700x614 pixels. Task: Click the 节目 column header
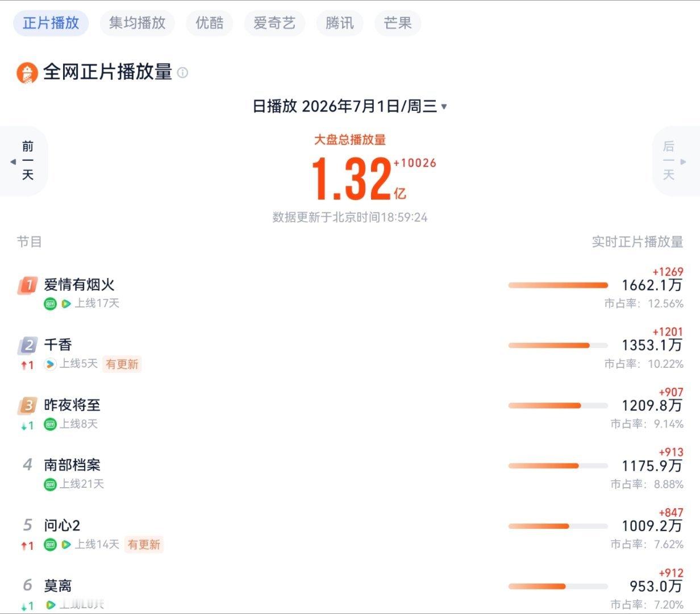coord(30,242)
